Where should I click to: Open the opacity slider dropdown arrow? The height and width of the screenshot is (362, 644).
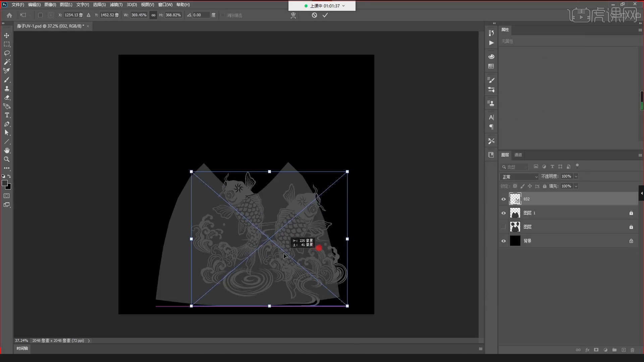[576, 176]
